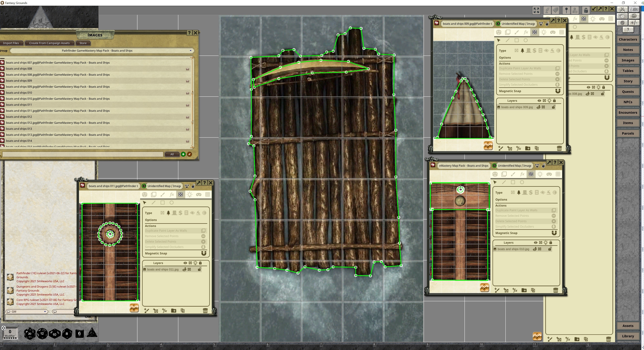The height and width of the screenshot is (350, 644).
Task: Select the Door occluder type icon
Action: tap(175, 213)
